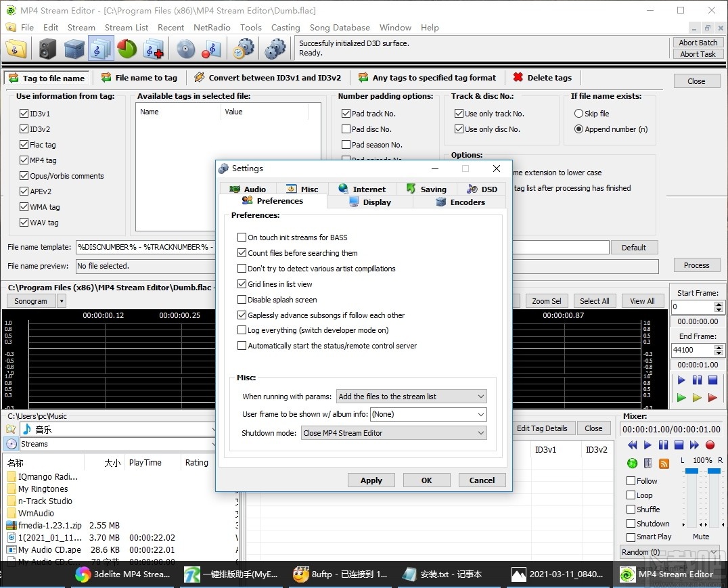
Task: Uncheck 'Count files before searching them'
Action: [x=242, y=252]
